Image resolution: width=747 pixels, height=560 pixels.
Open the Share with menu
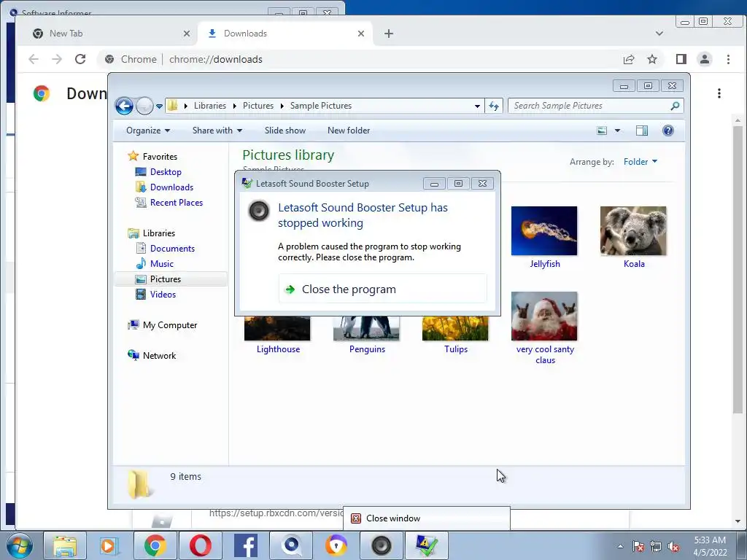coord(217,131)
